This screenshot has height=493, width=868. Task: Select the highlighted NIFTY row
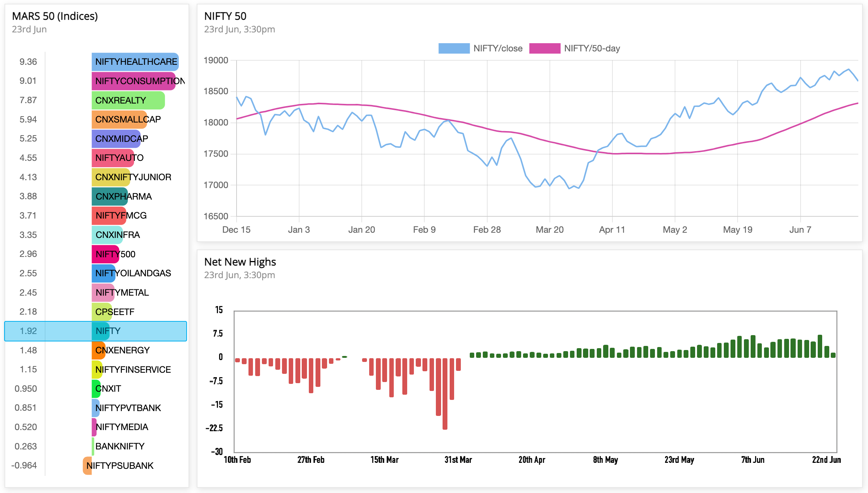(x=96, y=331)
